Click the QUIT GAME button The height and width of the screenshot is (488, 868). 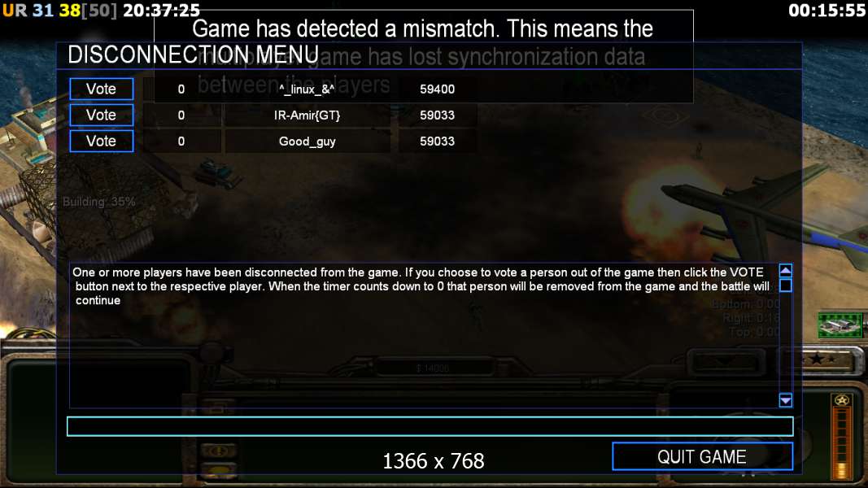tap(702, 456)
